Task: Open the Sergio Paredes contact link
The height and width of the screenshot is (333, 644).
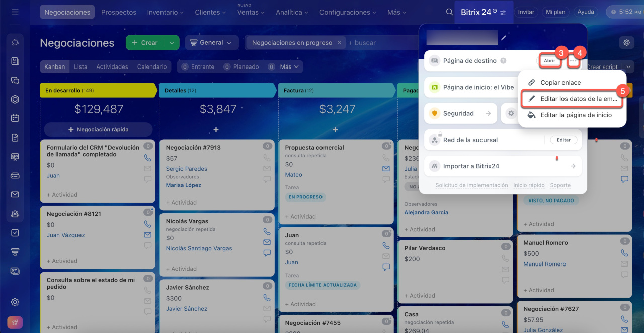Action: pyautogui.click(x=186, y=169)
